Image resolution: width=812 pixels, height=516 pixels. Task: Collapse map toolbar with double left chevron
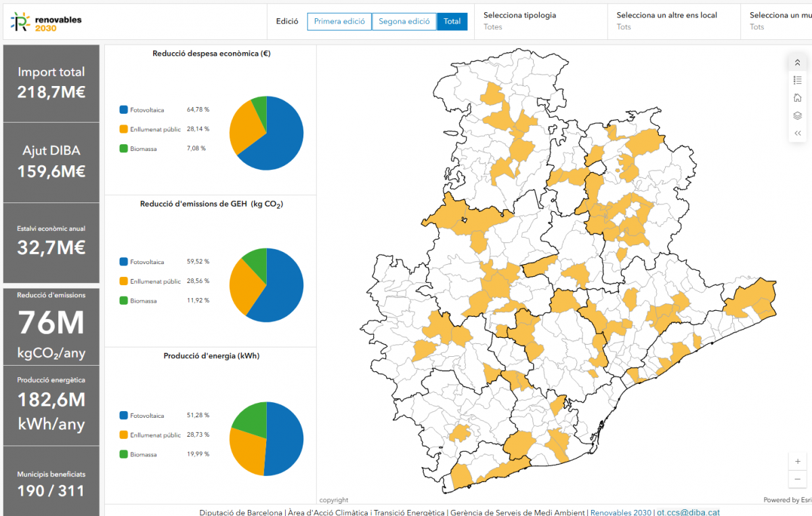[x=797, y=133]
